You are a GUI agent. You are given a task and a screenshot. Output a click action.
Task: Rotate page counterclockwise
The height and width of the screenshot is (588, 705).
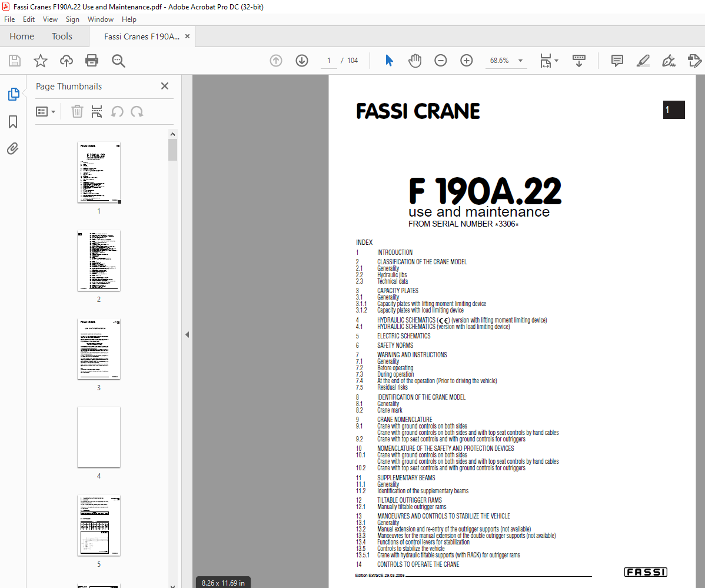pyautogui.click(x=117, y=111)
